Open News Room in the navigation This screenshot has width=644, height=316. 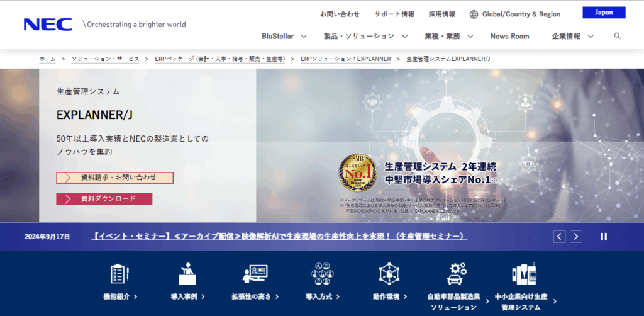click(509, 36)
